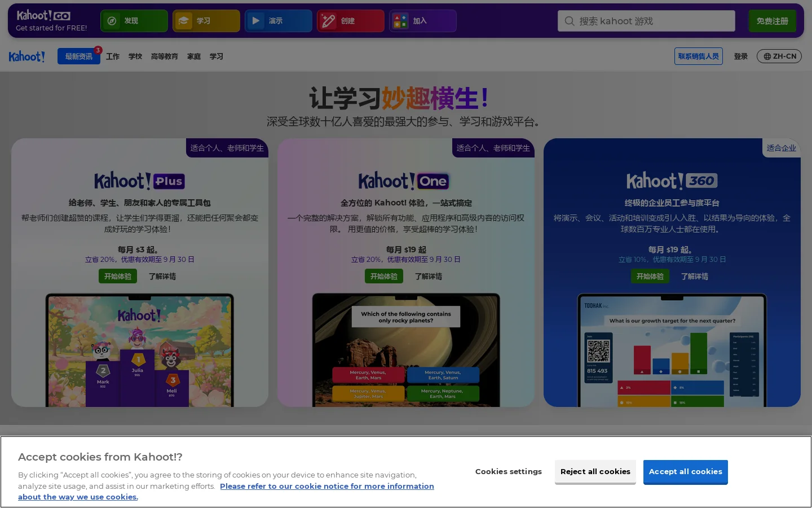Open the 创建 pencil icon button
812x508 pixels.
coord(351,21)
